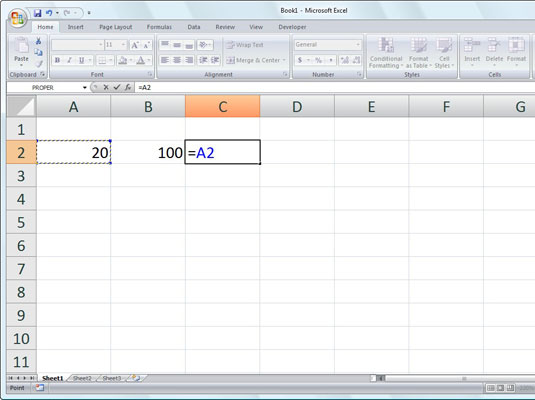Apply comma style number format
The image size is (535, 400).
click(x=330, y=60)
